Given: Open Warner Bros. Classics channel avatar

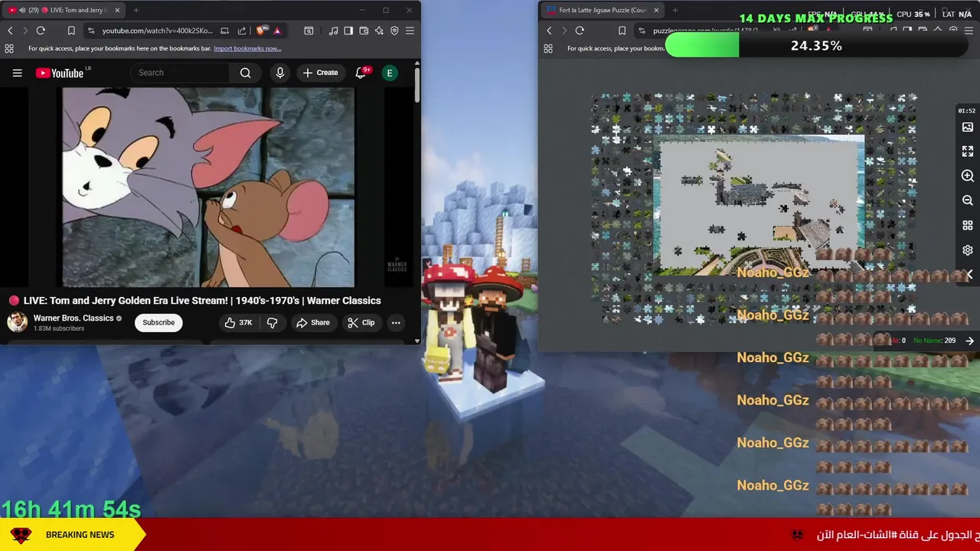Looking at the screenshot, I should 17,322.
